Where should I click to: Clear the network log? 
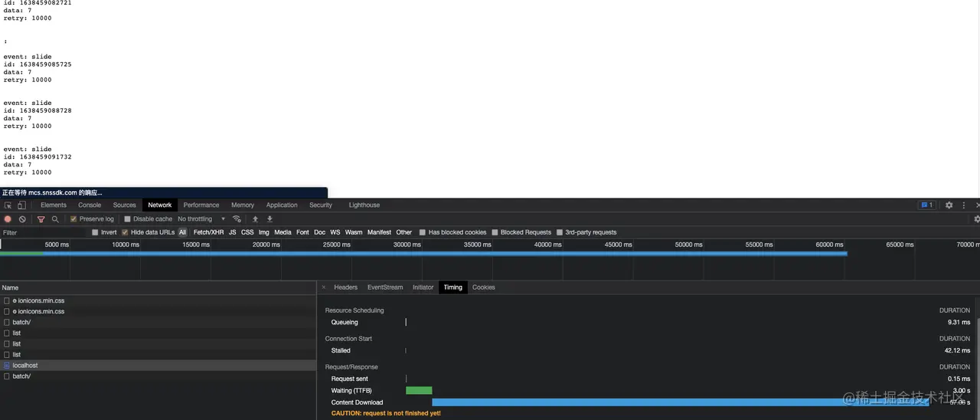pos(22,219)
